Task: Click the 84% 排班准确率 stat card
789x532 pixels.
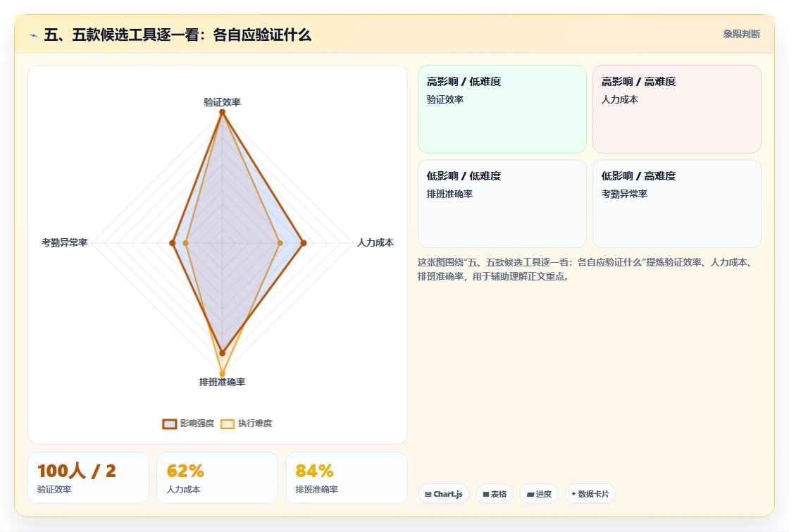Action: 346,478
